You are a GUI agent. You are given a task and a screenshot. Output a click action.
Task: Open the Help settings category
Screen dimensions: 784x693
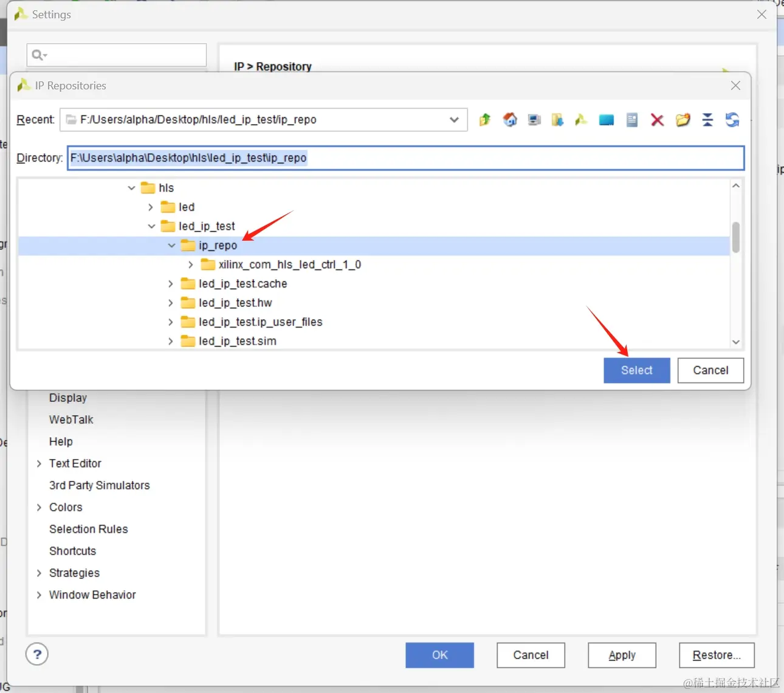pos(61,441)
